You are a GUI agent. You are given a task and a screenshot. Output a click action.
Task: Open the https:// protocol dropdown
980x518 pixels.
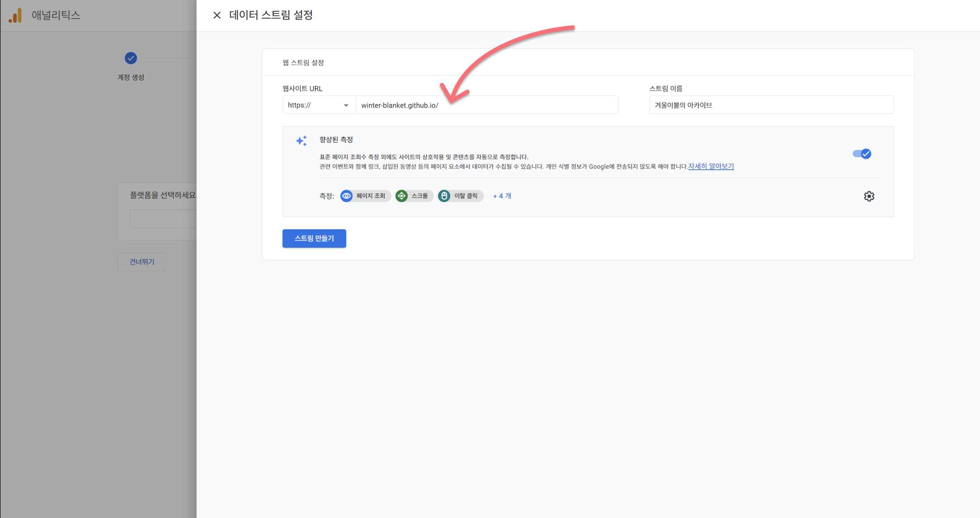click(319, 105)
